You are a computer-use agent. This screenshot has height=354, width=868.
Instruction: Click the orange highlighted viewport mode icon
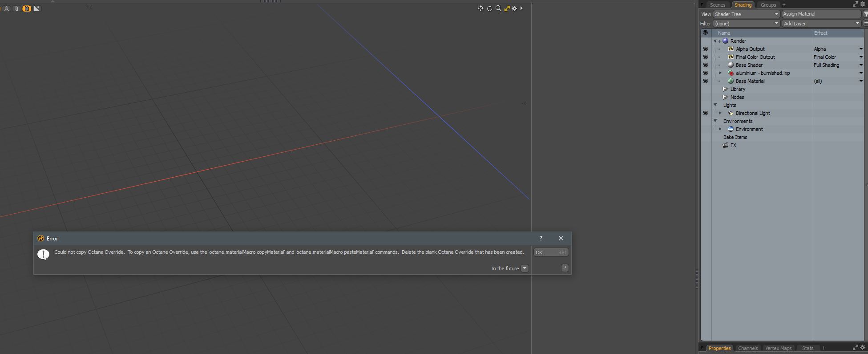pyautogui.click(x=27, y=8)
